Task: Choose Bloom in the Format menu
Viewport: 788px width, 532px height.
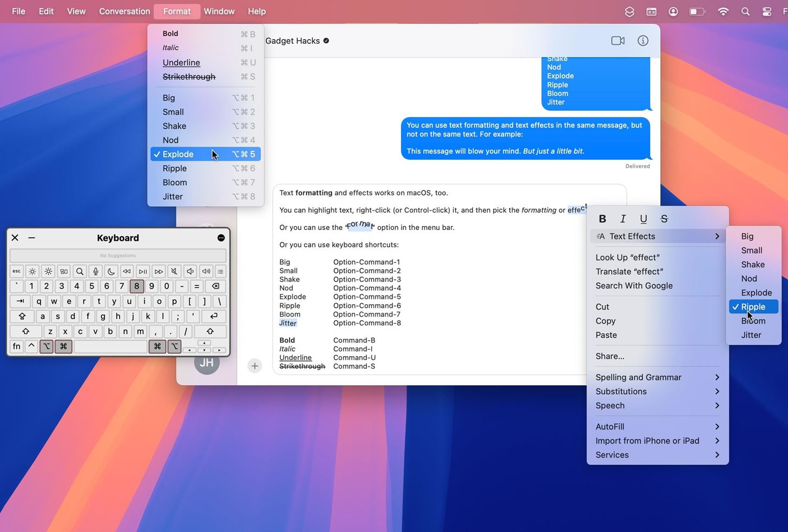Action: [x=206, y=182]
